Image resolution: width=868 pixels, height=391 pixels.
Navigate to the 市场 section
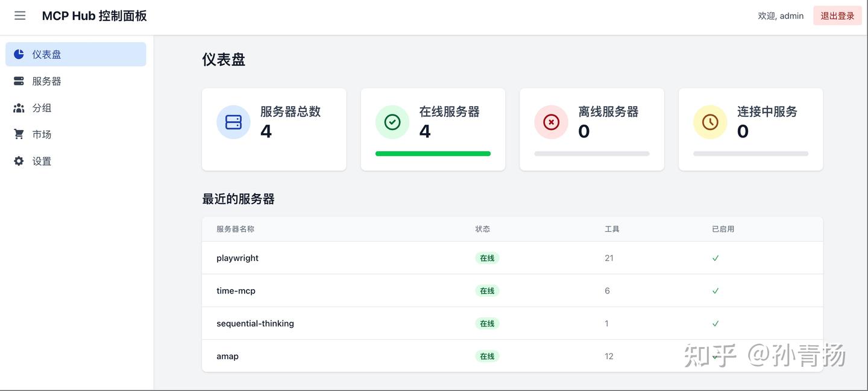pos(42,134)
